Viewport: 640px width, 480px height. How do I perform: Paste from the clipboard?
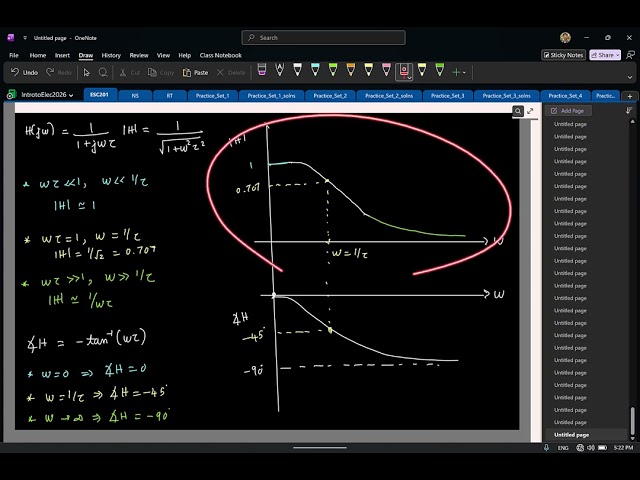pyautogui.click(x=195, y=72)
